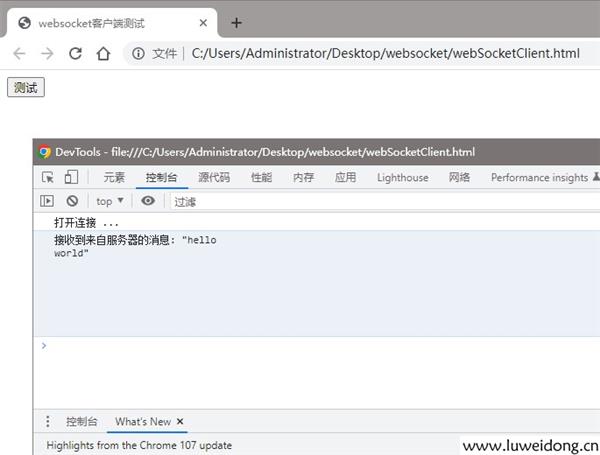
Task: Open the 网络 (Network) tab
Action: click(459, 178)
